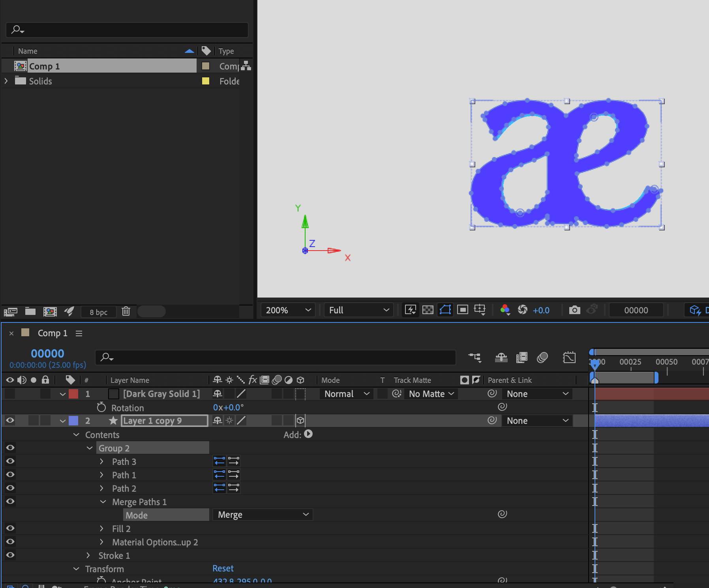This screenshot has height=588, width=709.
Task: Toggle the transparency grid in the viewer
Action: coord(428,310)
